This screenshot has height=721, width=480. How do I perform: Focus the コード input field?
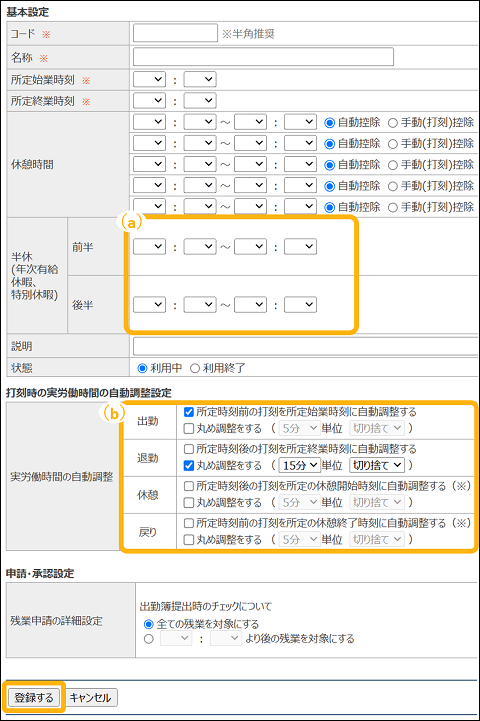point(175,33)
